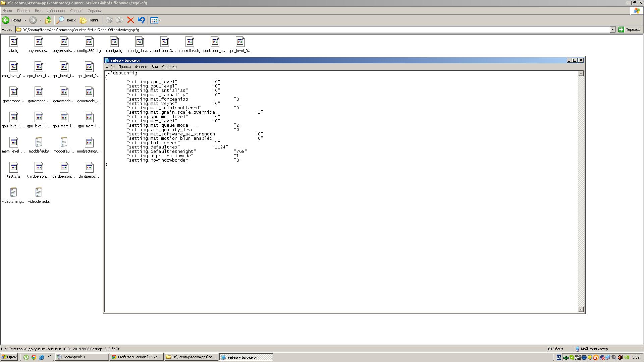Image resolution: width=644 pixels, height=362 pixels.
Task: Click the address bar path field
Action: tap(302, 29)
